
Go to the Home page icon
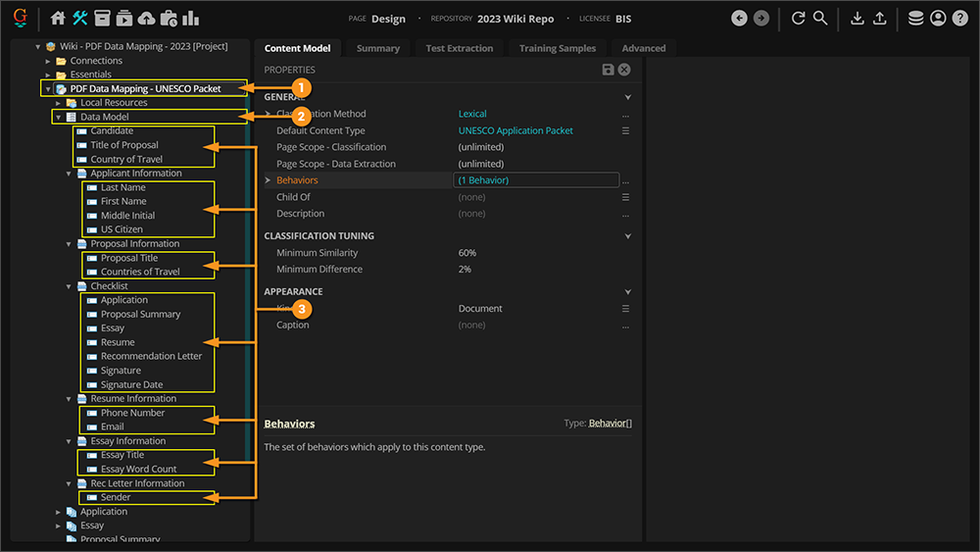point(58,19)
